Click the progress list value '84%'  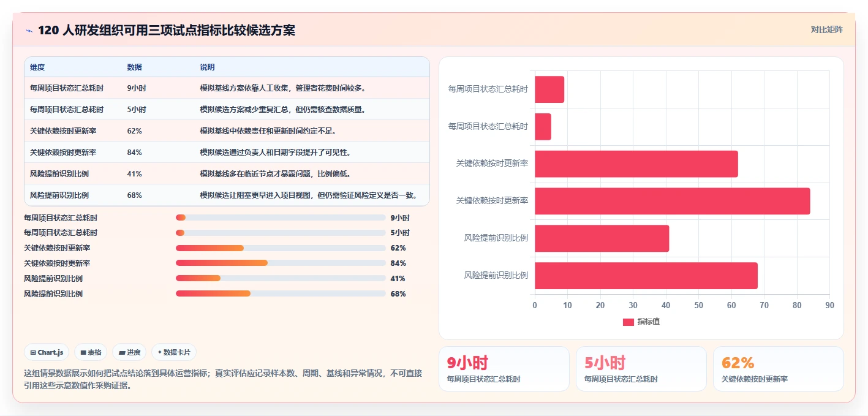398,263
